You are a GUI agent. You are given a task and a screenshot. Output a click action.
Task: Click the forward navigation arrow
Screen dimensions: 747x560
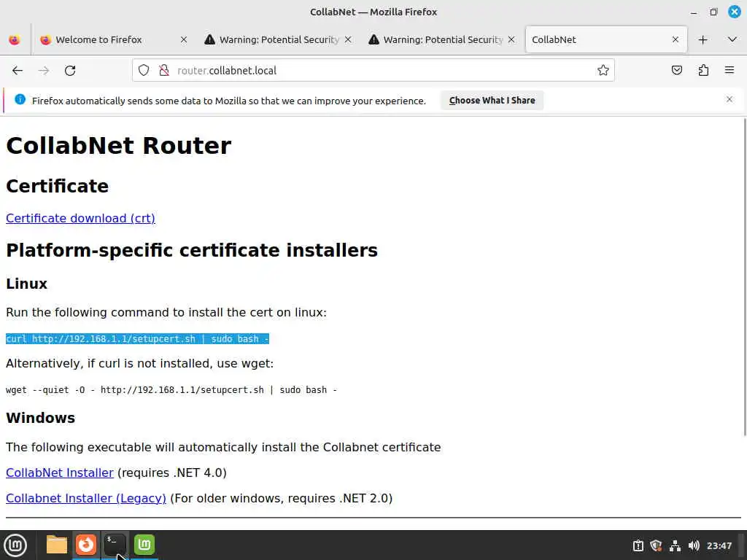tap(44, 71)
